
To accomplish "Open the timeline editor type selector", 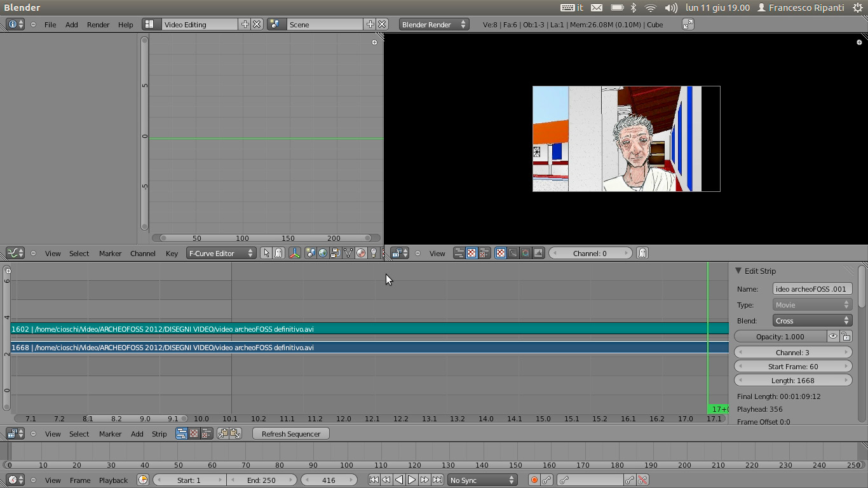I will (x=15, y=480).
